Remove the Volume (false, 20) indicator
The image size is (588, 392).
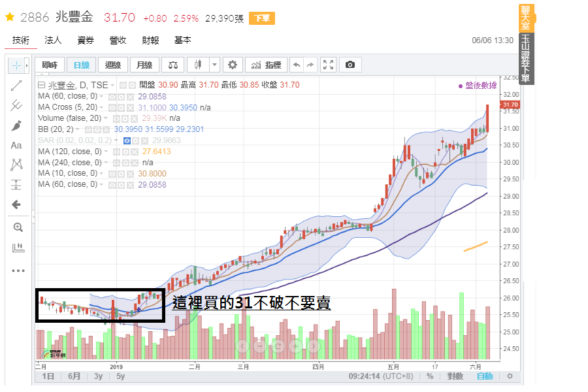pos(134,118)
